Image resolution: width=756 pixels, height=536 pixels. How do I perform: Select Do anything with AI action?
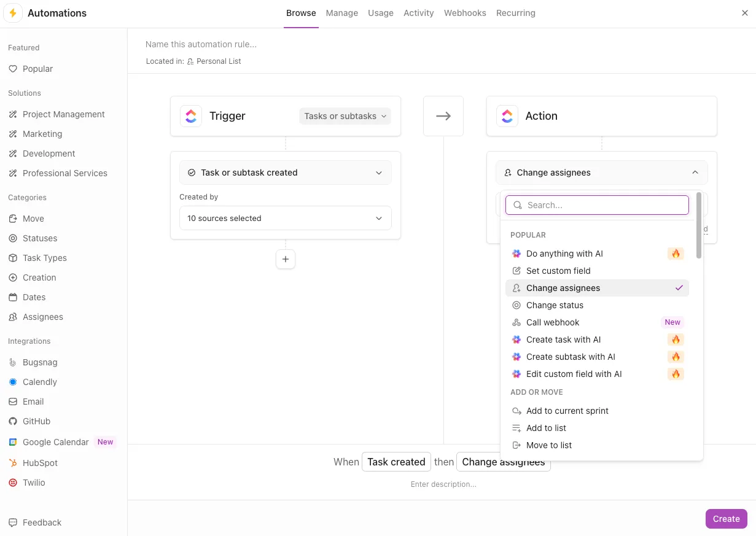pyautogui.click(x=597, y=254)
